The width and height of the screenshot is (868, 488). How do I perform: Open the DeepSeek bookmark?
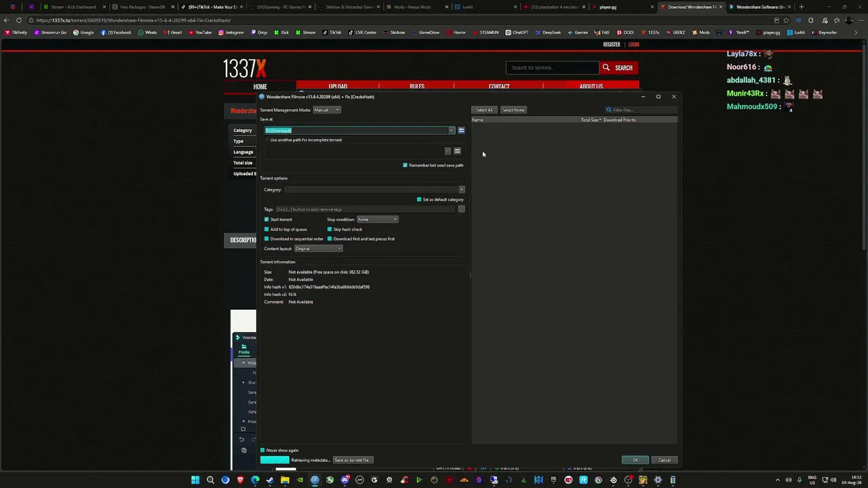tap(548, 33)
